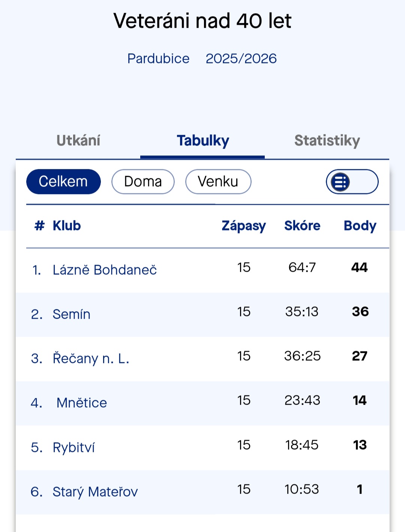405x532 pixels.
Task: Switch standings to Doma view
Action: tap(143, 181)
